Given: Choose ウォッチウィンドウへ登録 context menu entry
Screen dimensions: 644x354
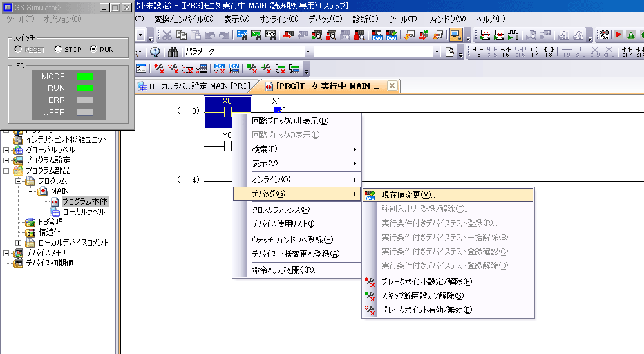Looking at the screenshot, I should coord(297,240).
